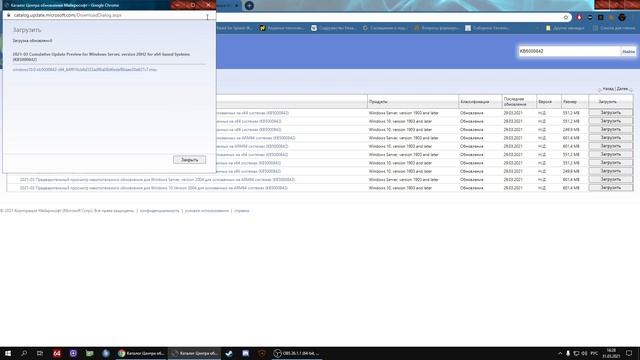Open the red 64 app on taskbar

(57, 353)
